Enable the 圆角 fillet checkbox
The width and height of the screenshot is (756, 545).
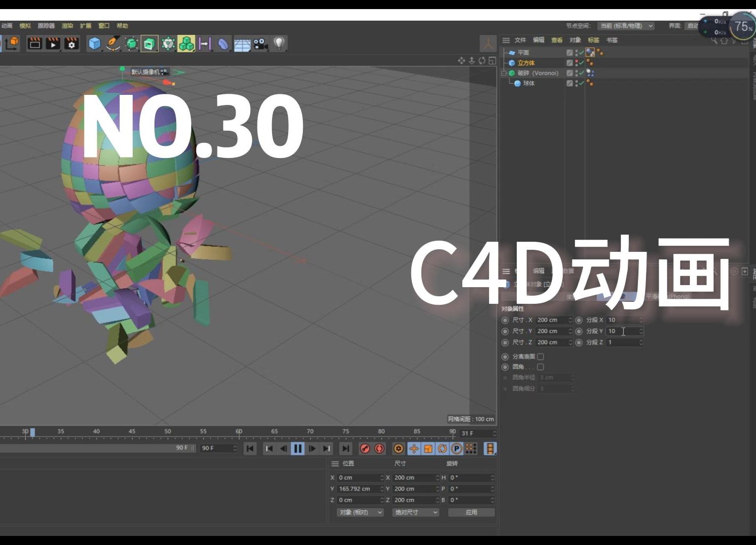(x=541, y=367)
